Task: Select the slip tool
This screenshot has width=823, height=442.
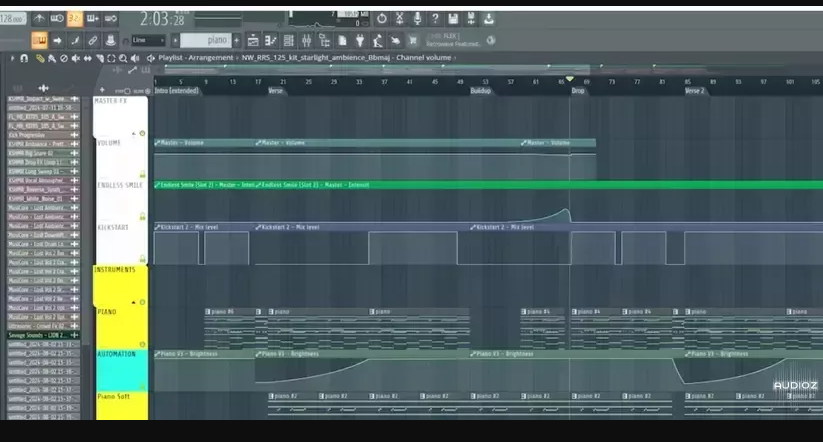Action: pyautogui.click(x=88, y=58)
